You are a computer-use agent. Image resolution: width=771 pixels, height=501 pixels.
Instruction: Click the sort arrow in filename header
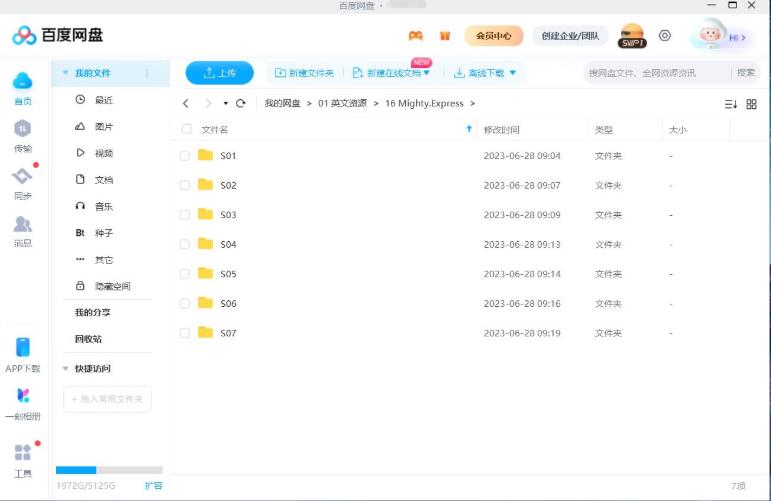[469, 129]
